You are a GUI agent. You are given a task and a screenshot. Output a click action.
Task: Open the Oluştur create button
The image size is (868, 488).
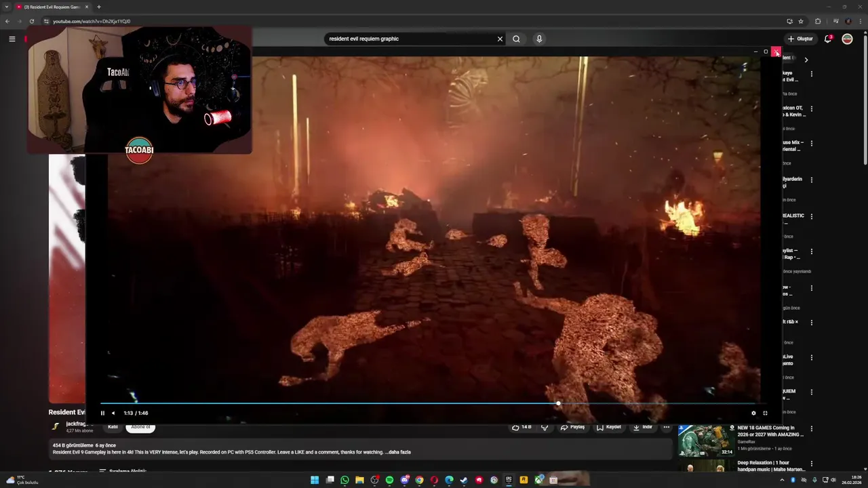click(x=800, y=39)
